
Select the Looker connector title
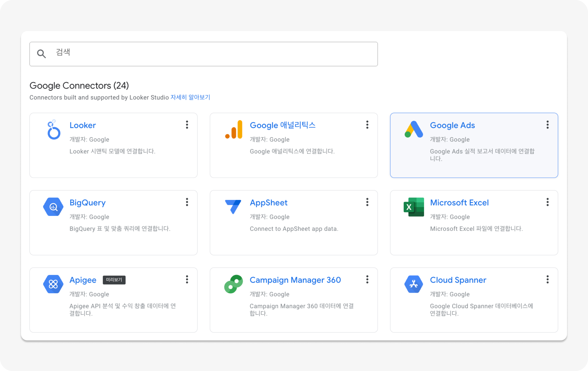click(83, 125)
